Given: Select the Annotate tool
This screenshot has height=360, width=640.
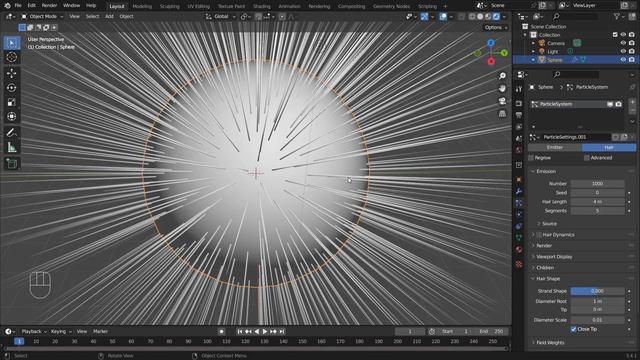Looking at the screenshot, I should click(12, 133).
